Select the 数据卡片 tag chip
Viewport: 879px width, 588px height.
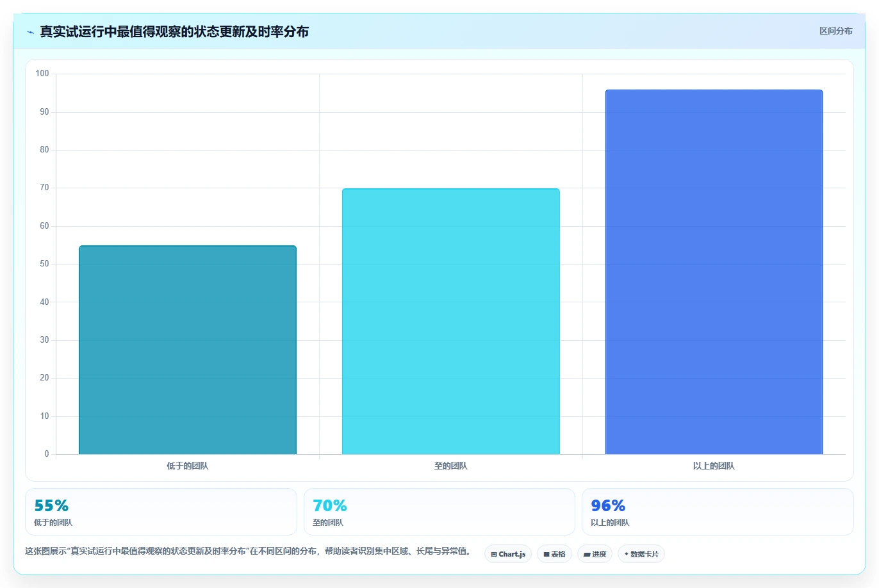tap(641, 554)
